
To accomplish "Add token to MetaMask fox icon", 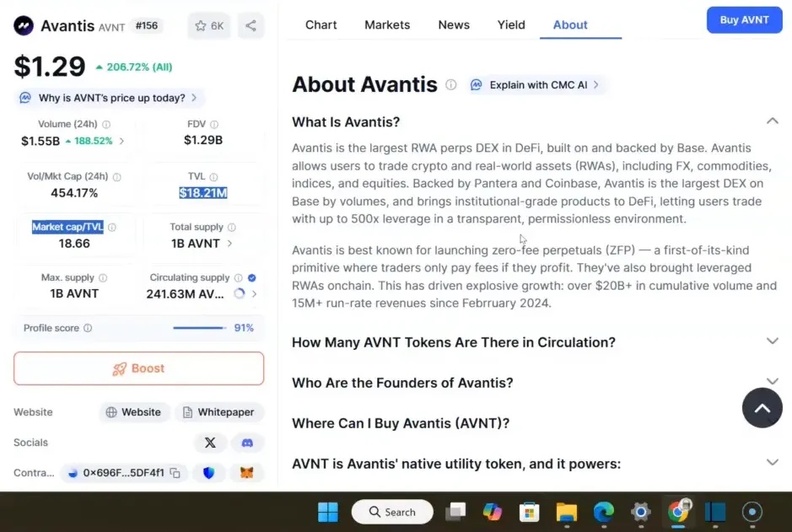I will coord(246,473).
